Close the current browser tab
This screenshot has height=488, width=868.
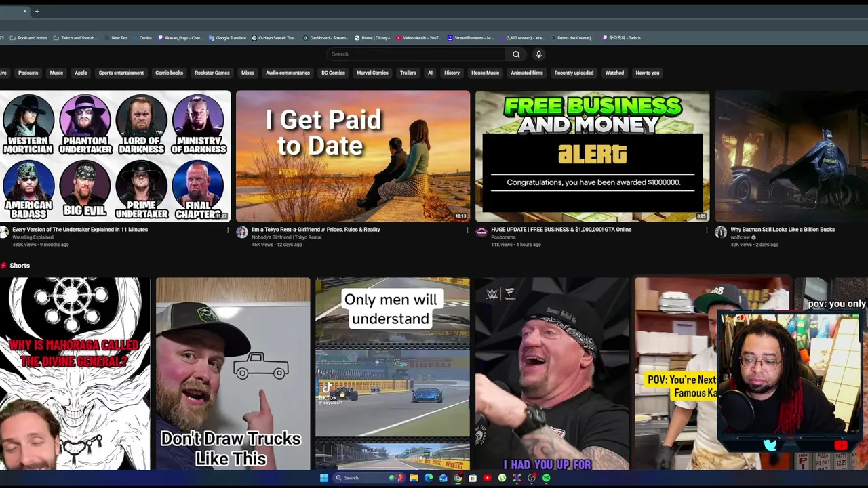pyautogui.click(x=25, y=11)
